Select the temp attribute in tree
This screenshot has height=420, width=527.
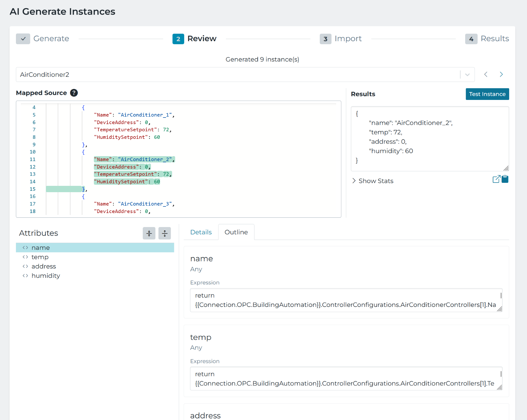coord(40,257)
